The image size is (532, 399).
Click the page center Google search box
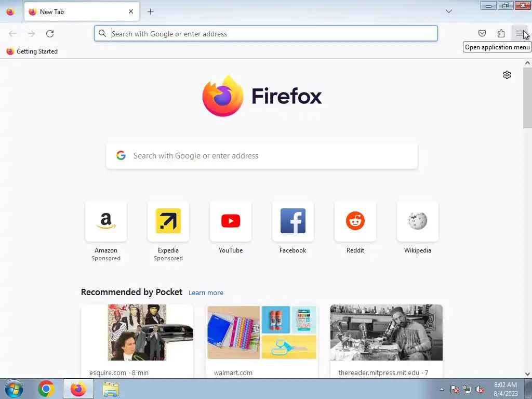coord(262,156)
